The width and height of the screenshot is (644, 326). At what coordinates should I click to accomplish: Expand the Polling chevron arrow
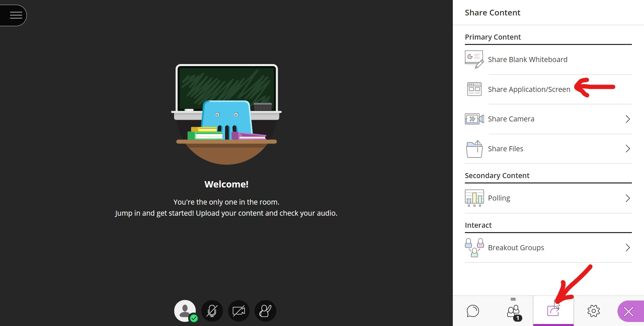tap(628, 198)
